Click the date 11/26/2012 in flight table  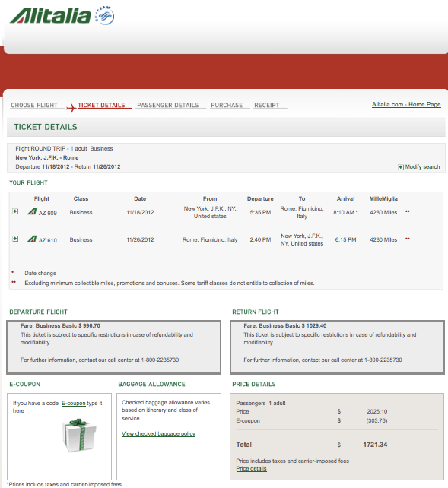pos(140,239)
